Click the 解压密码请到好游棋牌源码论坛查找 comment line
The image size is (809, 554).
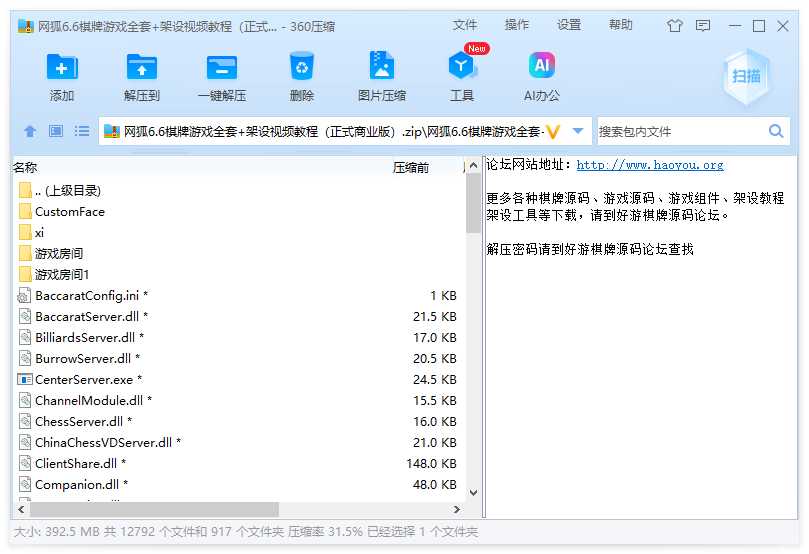[590, 249]
